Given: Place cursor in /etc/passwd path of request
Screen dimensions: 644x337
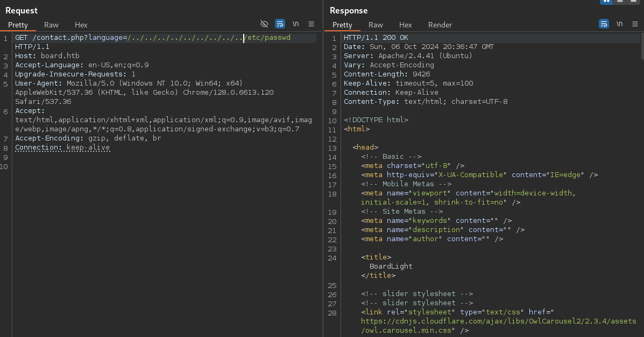Looking at the screenshot, I should coord(268,37).
